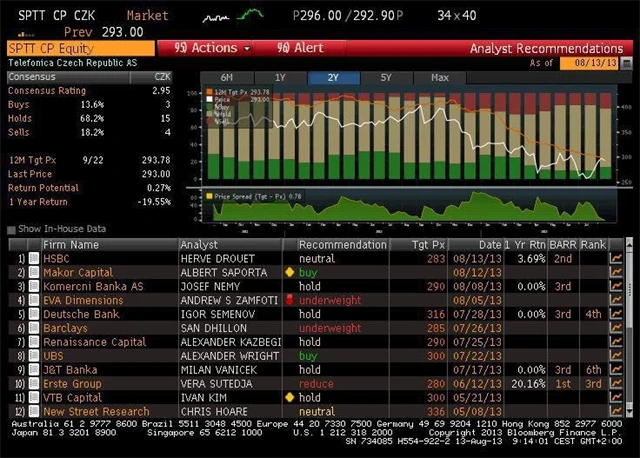Switch chart range to the 5Y tab
This screenshot has width=640, height=458.
(x=386, y=77)
